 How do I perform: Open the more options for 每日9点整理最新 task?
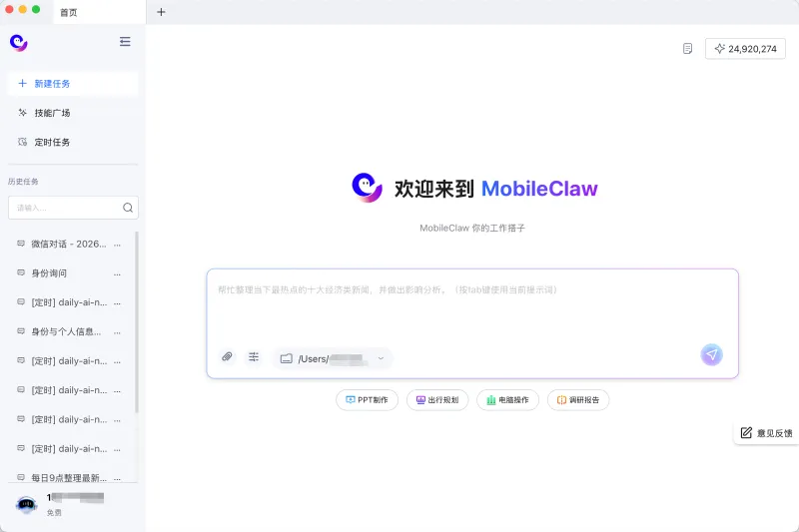(x=117, y=478)
